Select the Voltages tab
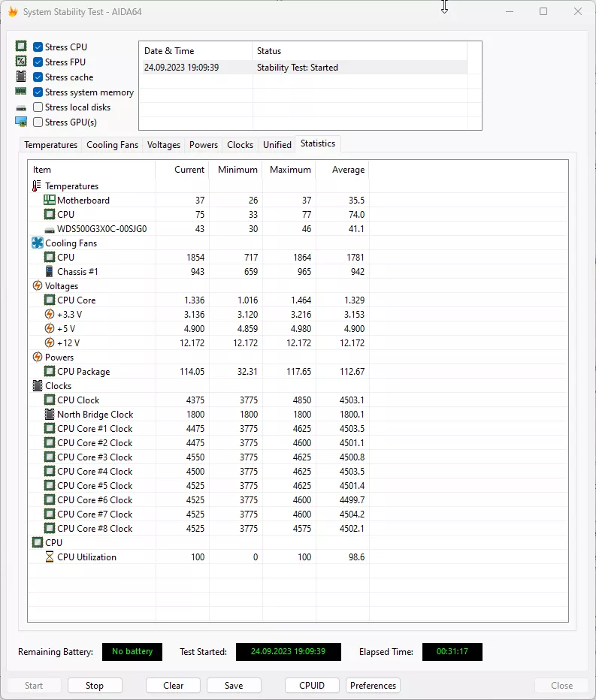 tap(164, 145)
